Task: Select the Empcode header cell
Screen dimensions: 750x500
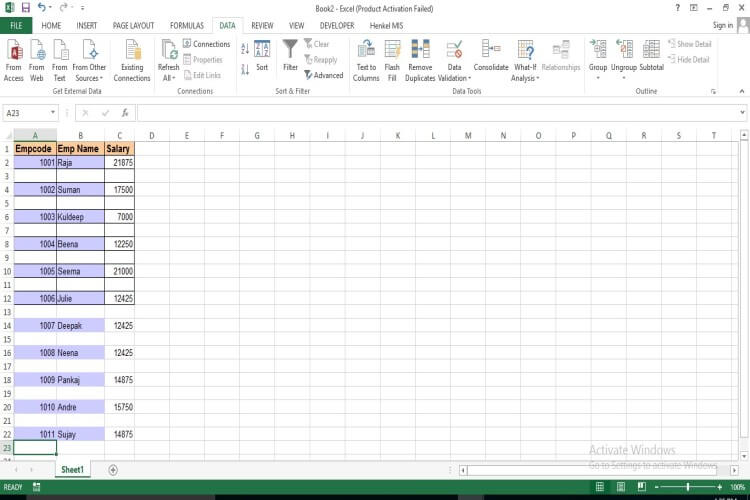Action: (35, 149)
